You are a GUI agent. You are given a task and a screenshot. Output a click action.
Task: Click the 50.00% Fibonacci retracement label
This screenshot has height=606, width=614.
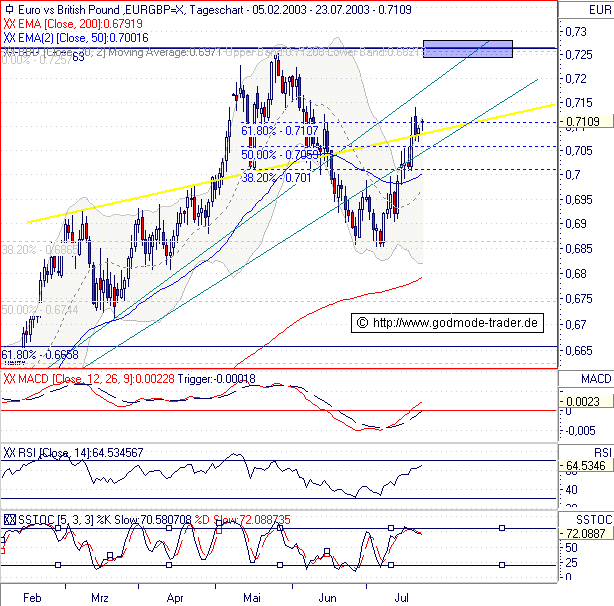(x=279, y=154)
